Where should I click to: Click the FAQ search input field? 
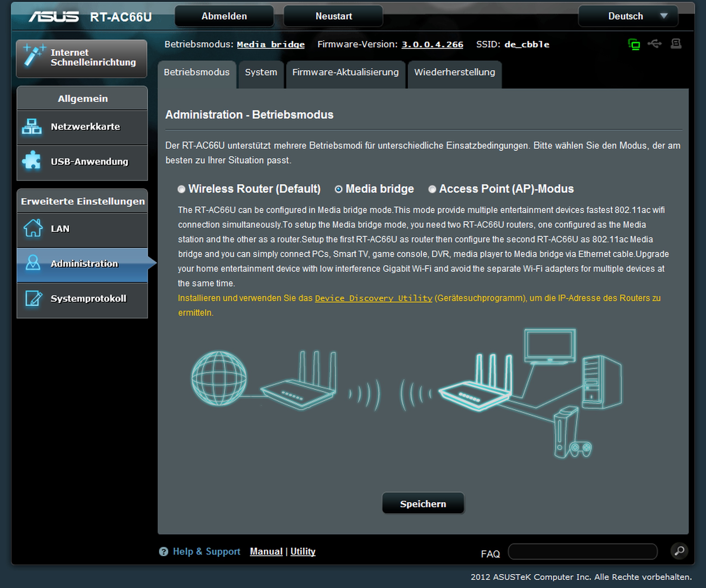click(x=583, y=552)
